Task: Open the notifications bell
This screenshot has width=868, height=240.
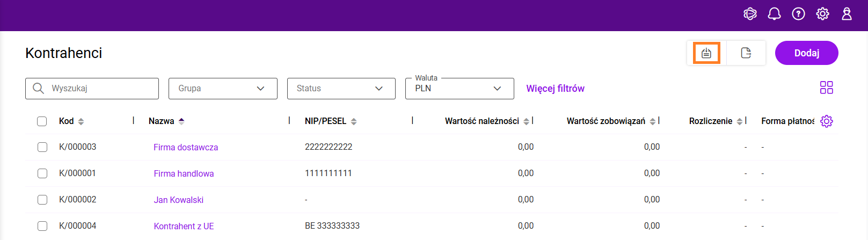Action: tap(774, 14)
